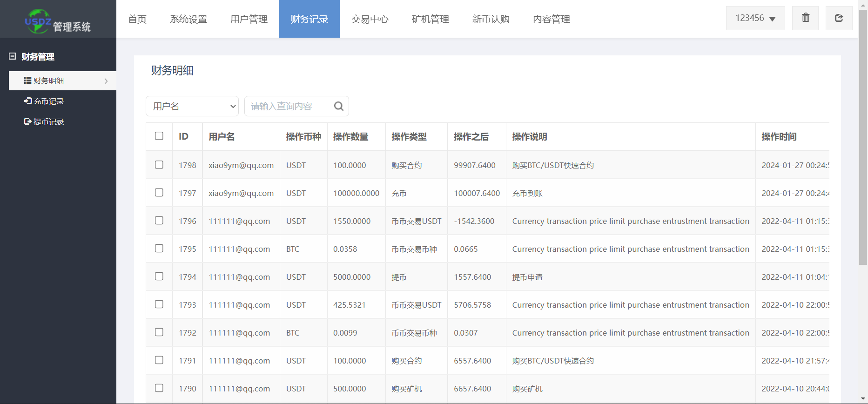Click the login arrow icon beside 充币记录
This screenshot has height=404, width=868.
[27, 101]
